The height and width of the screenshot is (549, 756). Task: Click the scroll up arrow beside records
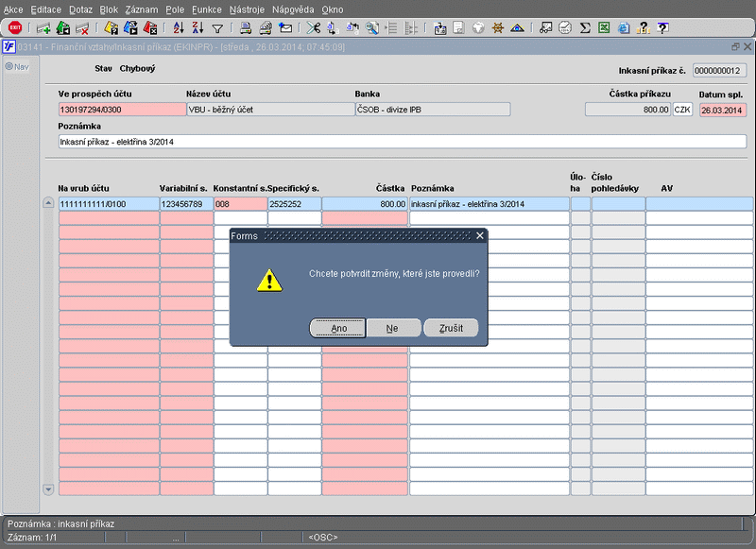[48, 202]
